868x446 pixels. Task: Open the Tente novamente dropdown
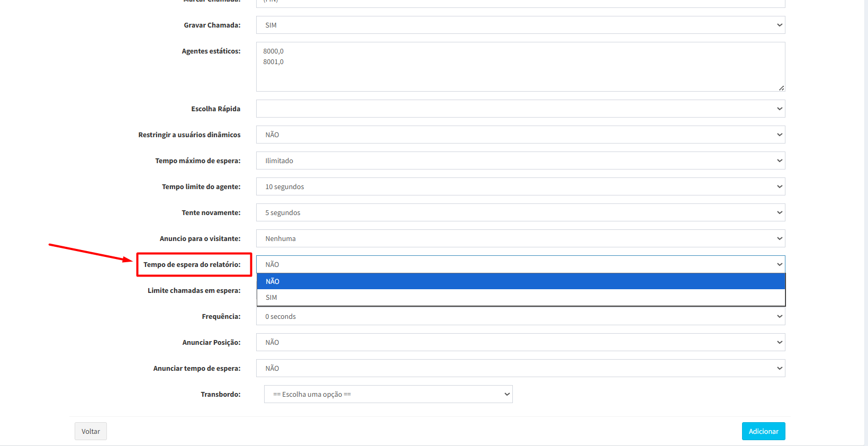pos(520,212)
